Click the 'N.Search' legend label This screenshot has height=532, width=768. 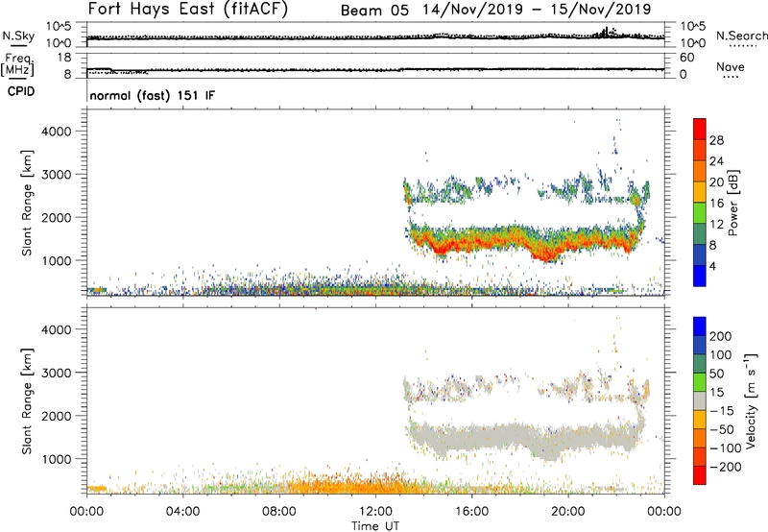(741, 36)
